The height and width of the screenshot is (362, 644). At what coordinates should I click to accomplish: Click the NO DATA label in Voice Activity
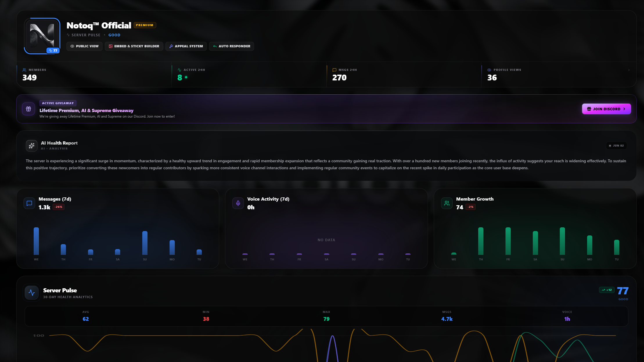pyautogui.click(x=326, y=240)
